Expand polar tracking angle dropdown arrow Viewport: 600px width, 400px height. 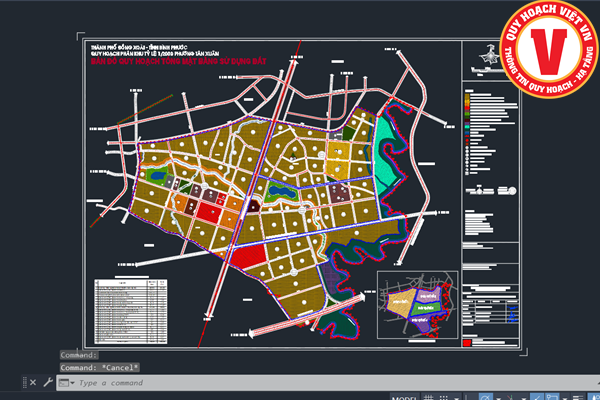(498, 397)
